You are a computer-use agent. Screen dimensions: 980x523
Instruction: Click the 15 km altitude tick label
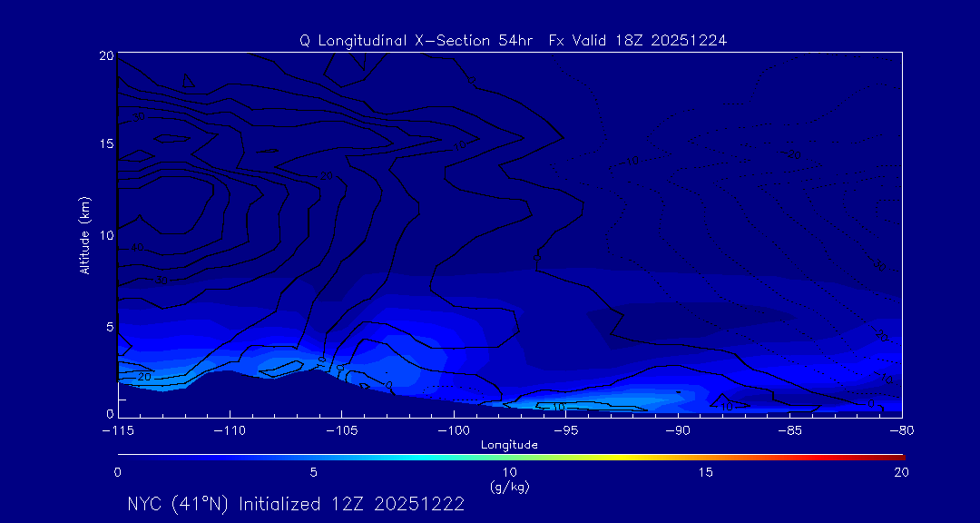click(104, 144)
